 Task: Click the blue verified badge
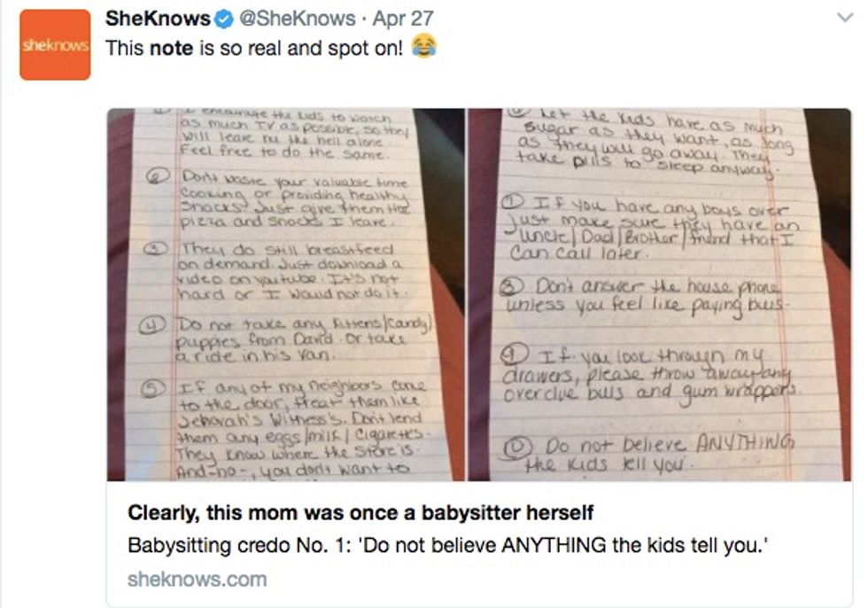pyautogui.click(x=223, y=19)
